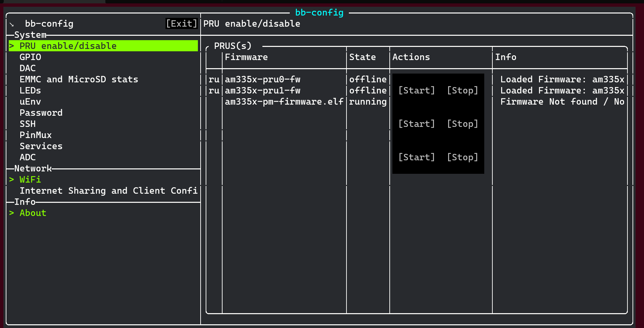
Task: Select PRU enable/disable menu entry
Action: [x=68, y=46]
